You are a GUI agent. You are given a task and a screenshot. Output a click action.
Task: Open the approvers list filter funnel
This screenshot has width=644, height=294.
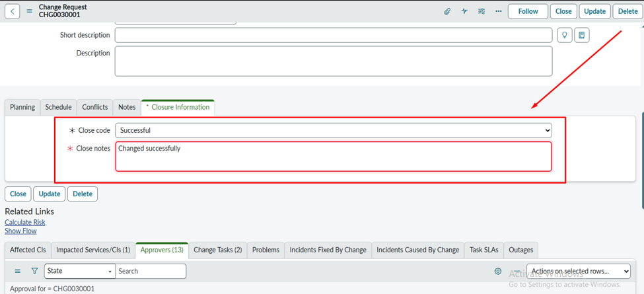tap(34, 271)
